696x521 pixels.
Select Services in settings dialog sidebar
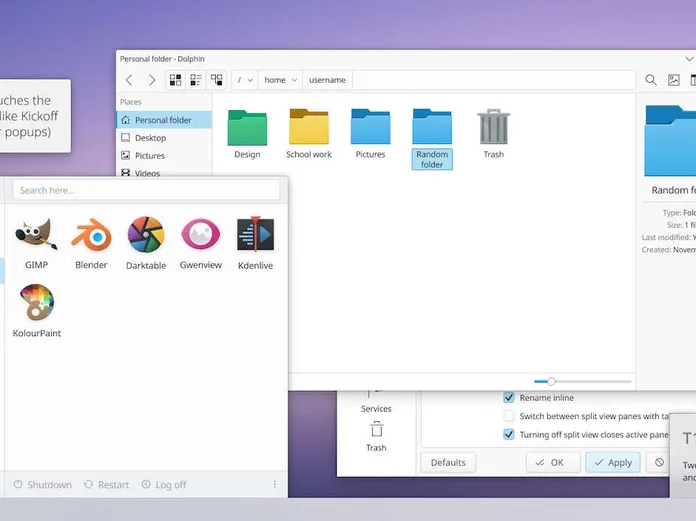[376, 403]
